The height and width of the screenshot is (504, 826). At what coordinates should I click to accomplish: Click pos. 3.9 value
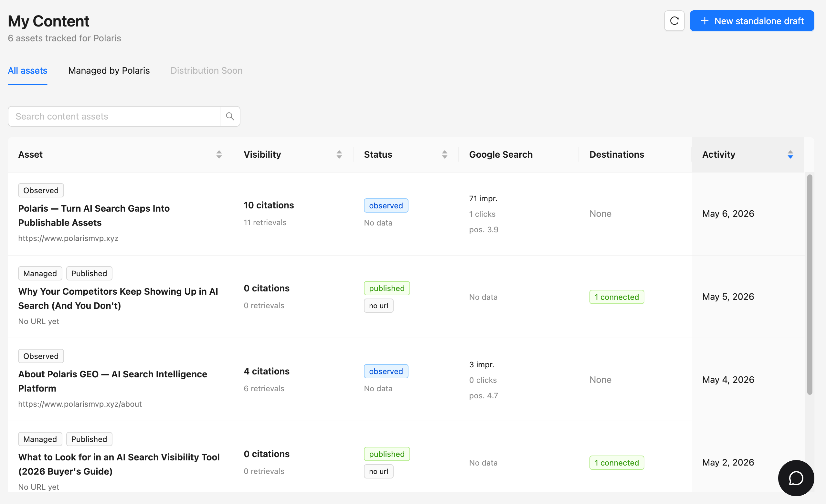484,230
